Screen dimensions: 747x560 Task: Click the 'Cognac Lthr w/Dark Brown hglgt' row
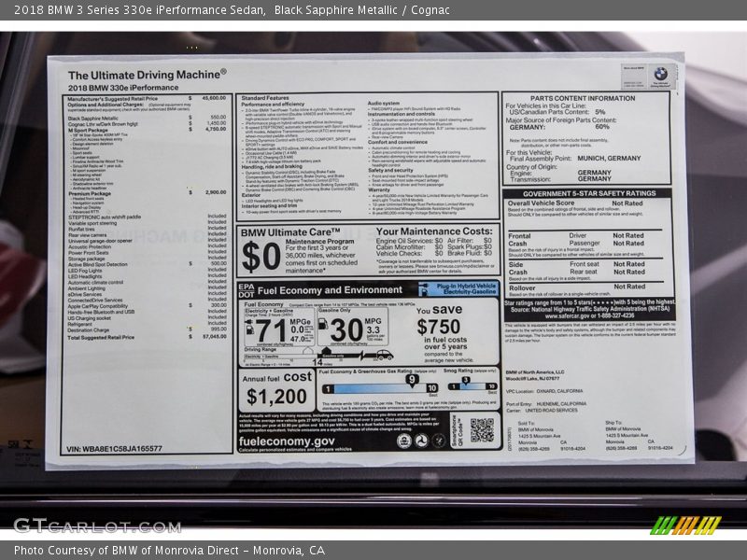click(147, 124)
